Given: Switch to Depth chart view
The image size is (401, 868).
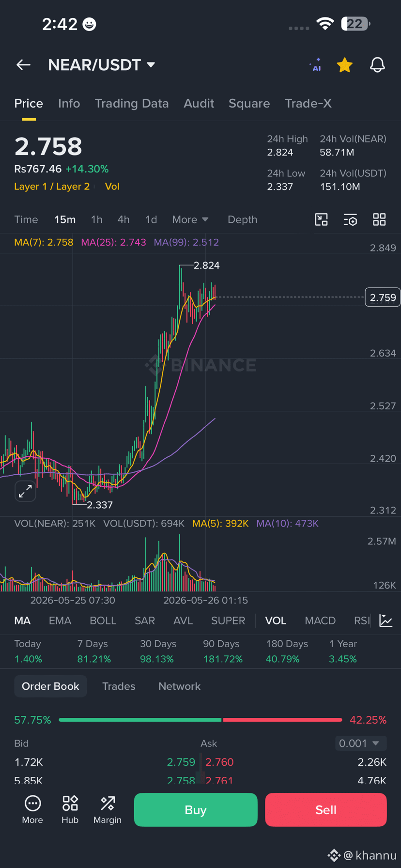Looking at the screenshot, I should (x=242, y=219).
